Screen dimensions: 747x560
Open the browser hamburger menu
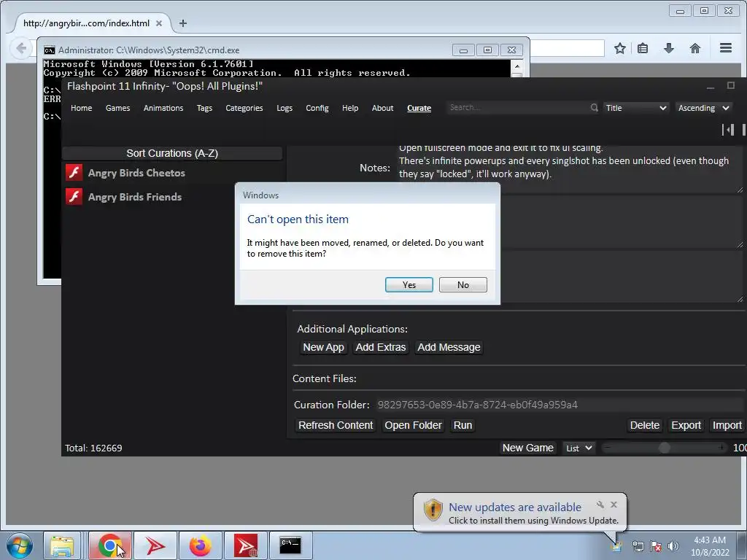[726, 48]
